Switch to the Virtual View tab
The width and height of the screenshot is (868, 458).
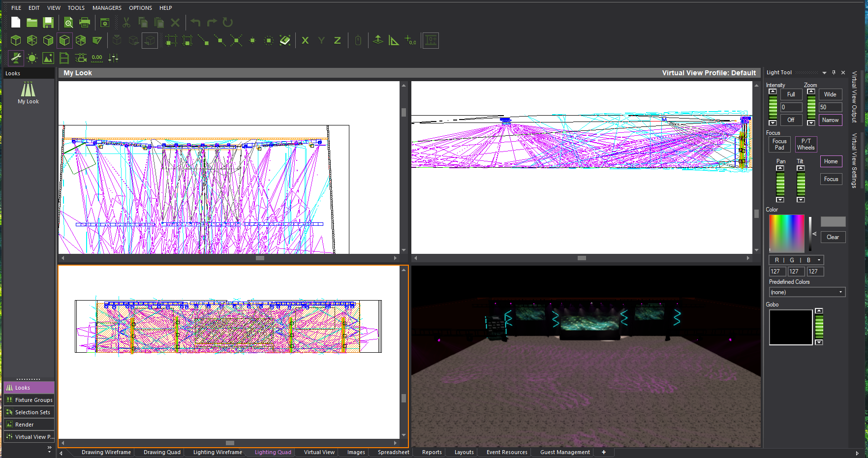[319, 452]
